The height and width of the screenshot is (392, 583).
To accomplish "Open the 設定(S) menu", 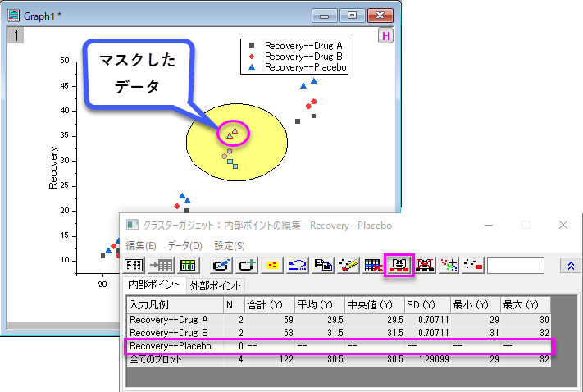I will coord(230,246).
